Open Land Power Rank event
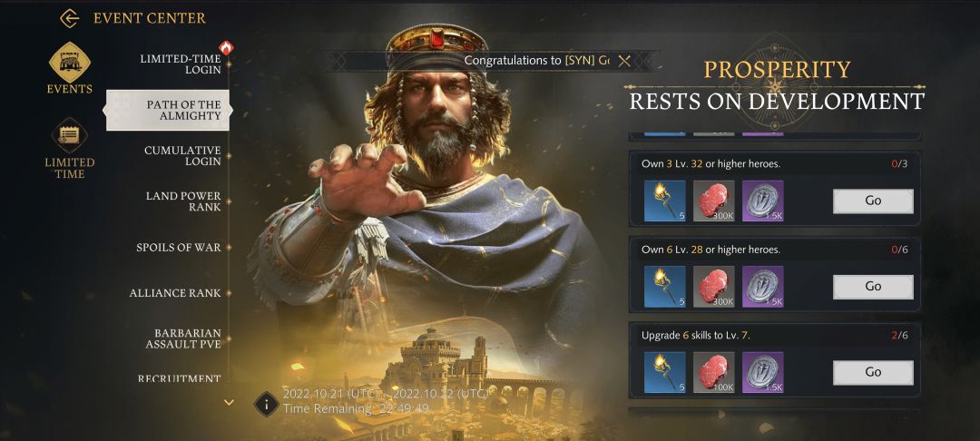Screen dimensions: 980x441 coord(183,201)
